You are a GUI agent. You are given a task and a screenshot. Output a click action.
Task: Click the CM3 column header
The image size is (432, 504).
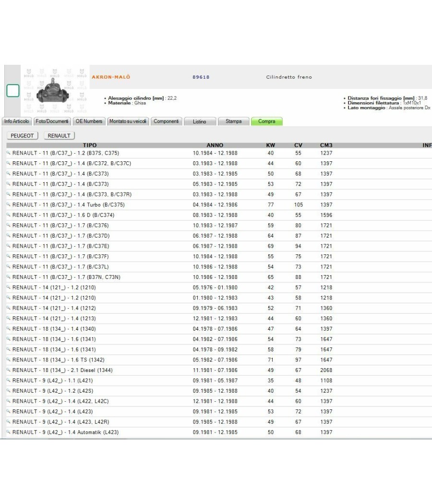click(326, 145)
